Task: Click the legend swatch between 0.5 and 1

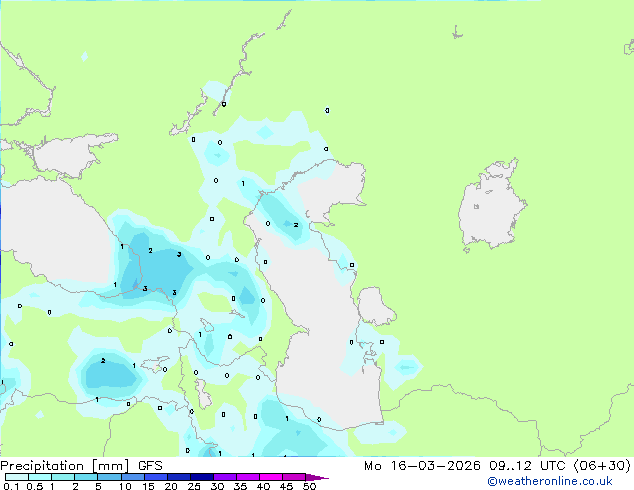Action: point(40,477)
